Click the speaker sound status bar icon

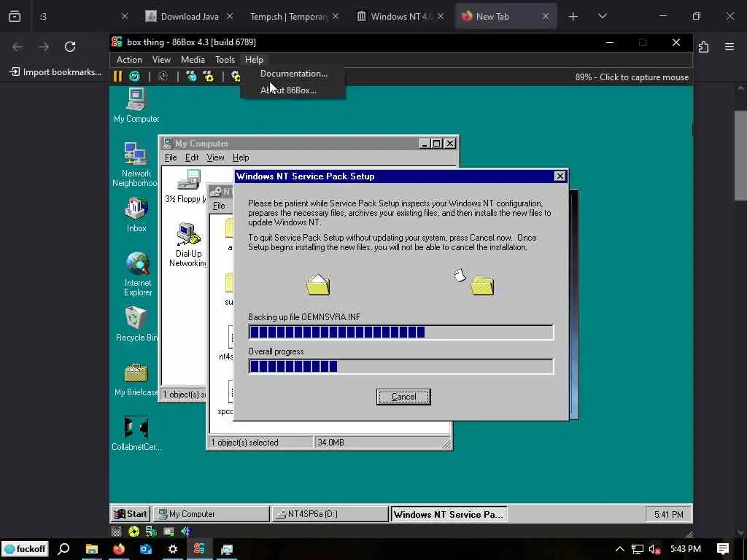click(186, 531)
